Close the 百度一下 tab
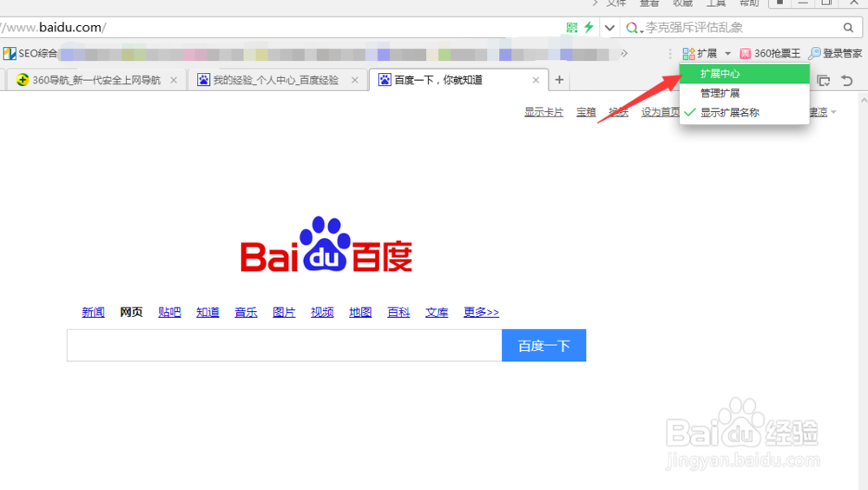868x490 pixels. pos(536,81)
